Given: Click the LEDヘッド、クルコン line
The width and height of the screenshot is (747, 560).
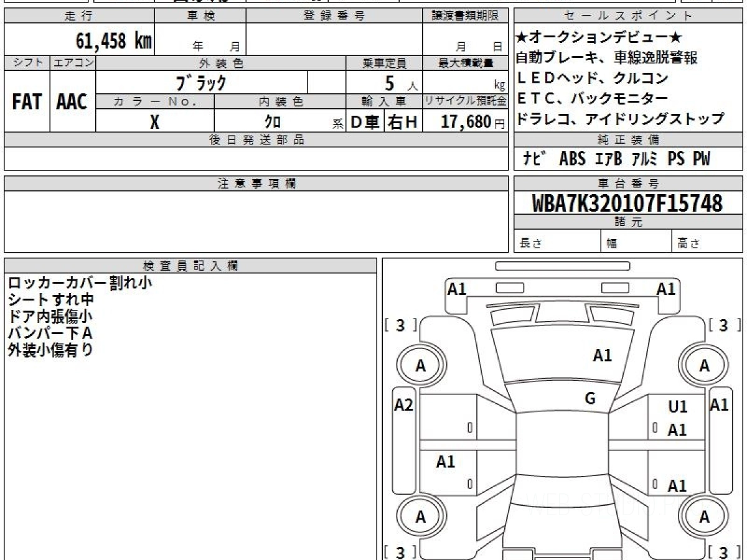Looking at the screenshot, I should click(x=592, y=78).
